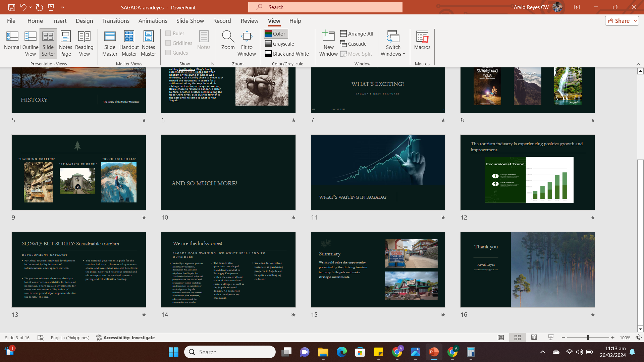Viewport: 644px width, 362px height.
Task: Show hidden system tray icons
Action: click(542, 352)
